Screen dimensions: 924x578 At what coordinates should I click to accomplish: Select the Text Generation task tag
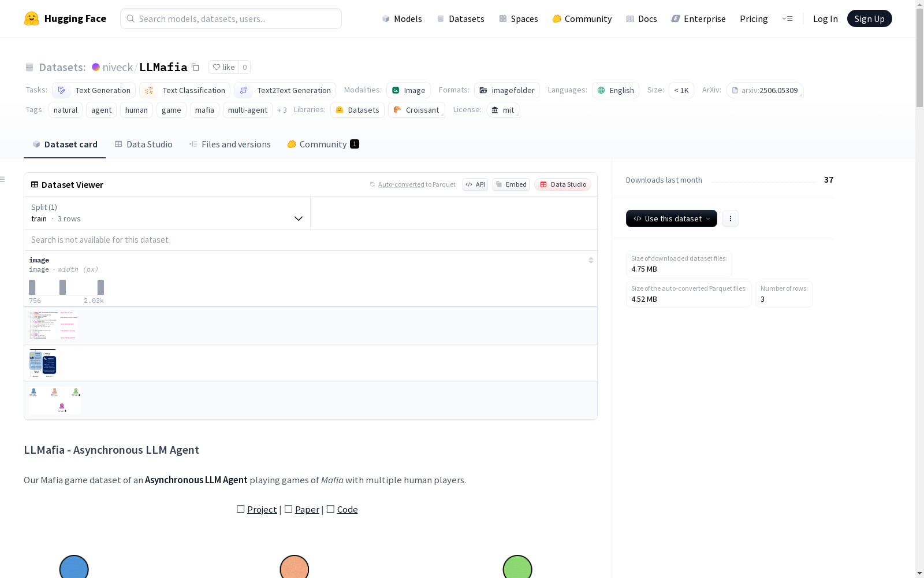[x=94, y=90]
